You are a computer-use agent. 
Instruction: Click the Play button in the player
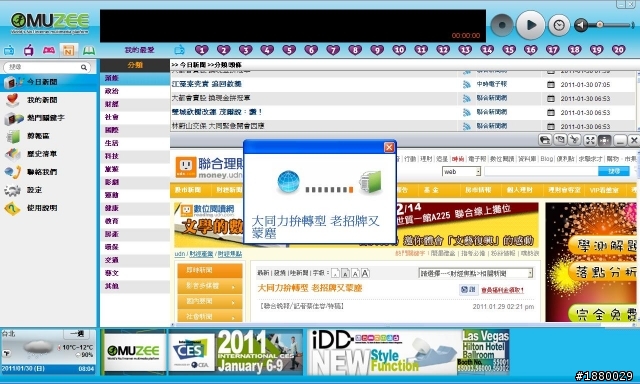[530, 25]
